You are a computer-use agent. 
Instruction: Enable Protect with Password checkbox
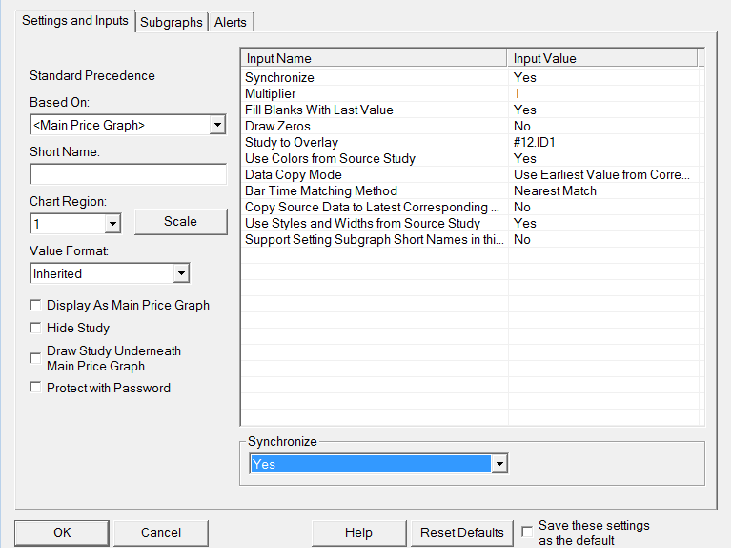35,388
